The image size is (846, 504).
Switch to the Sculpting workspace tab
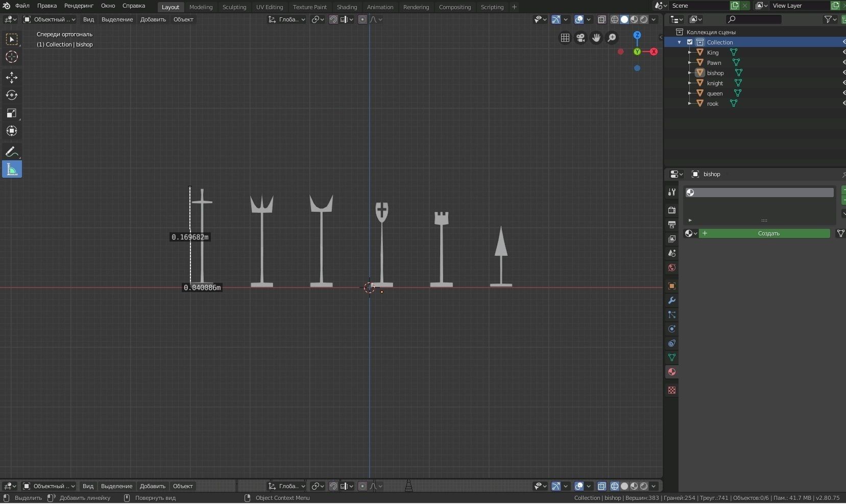(234, 7)
